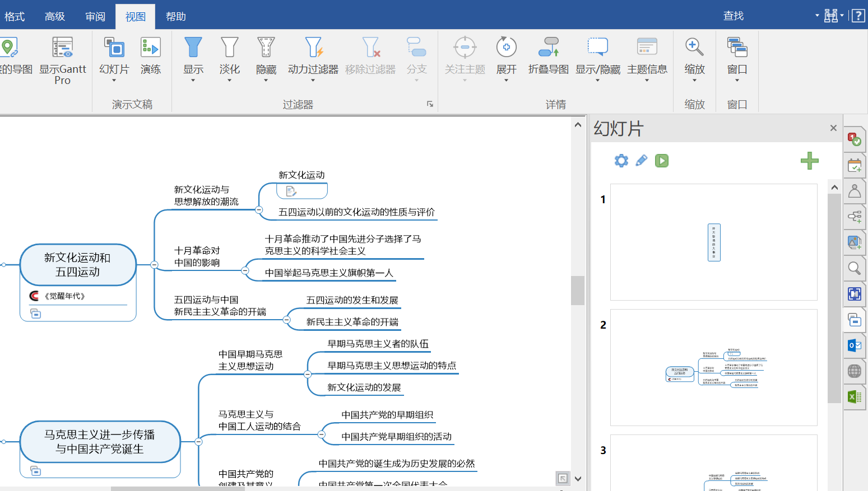Click the 缩放 zoom magnifier icon
The width and height of the screenshot is (868, 491).
[x=694, y=48]
